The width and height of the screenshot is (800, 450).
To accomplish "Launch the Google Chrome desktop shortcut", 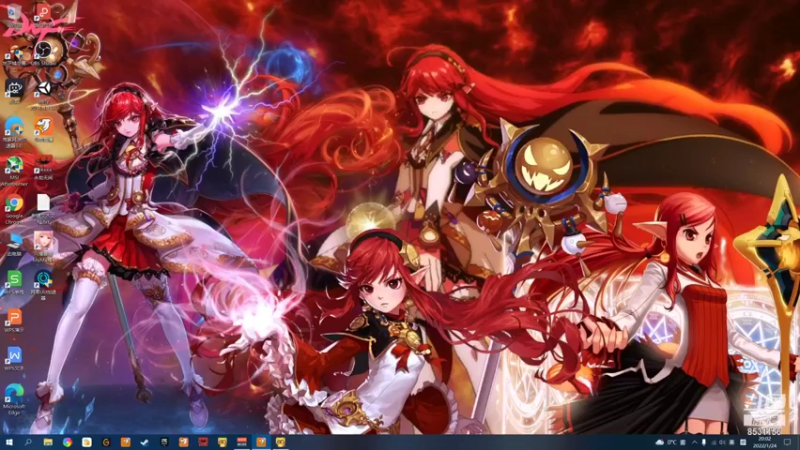I will (14, 208).
